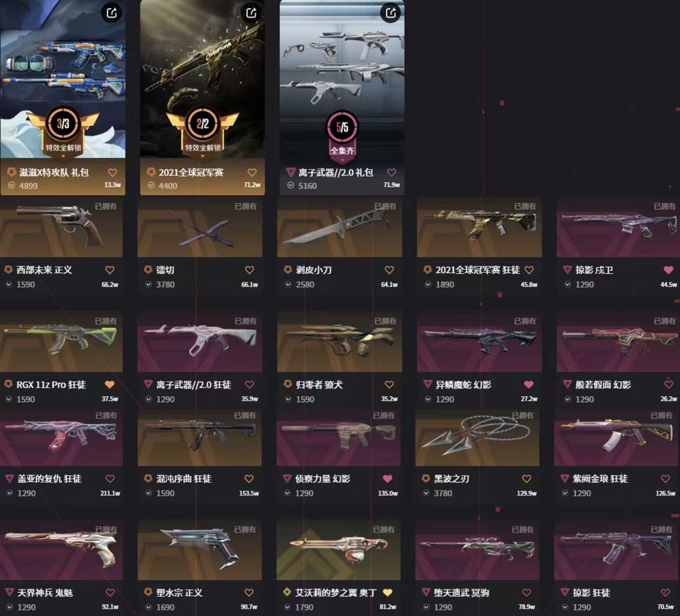Click the 艾沃莉的梦之翼 奥丁 yellow heart
The image size is (680, 616).
(388, 593)
